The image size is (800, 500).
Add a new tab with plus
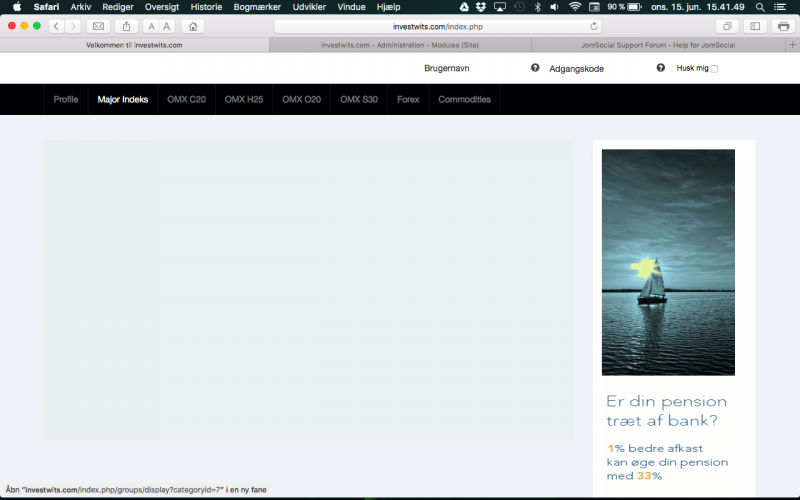pos(792,45)
